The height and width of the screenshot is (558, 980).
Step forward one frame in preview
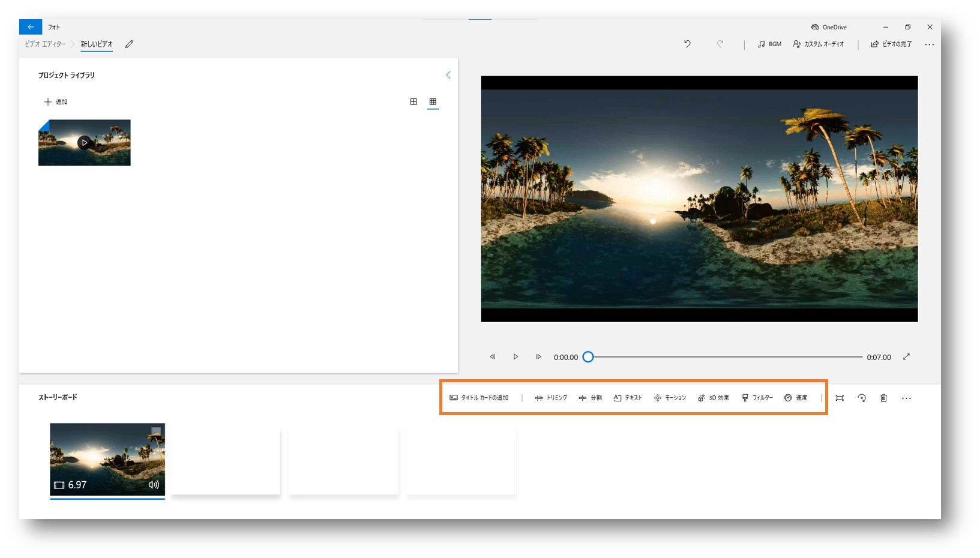coord(538,357)
